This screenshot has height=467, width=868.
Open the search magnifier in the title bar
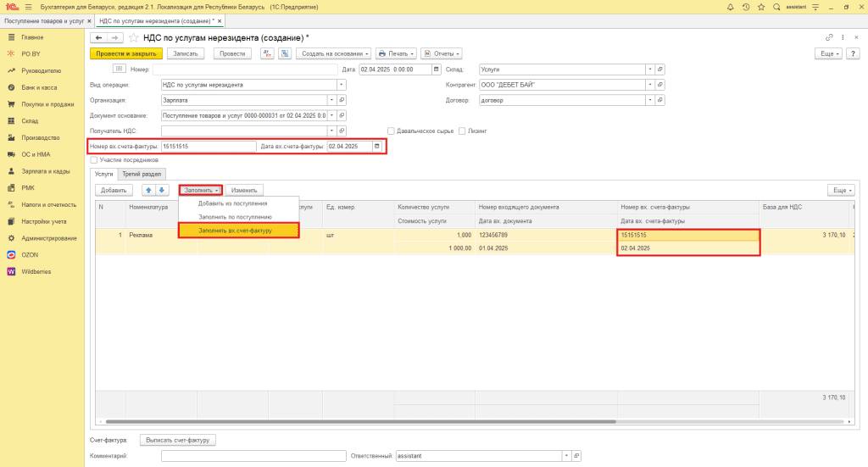(x=776, y=7)
